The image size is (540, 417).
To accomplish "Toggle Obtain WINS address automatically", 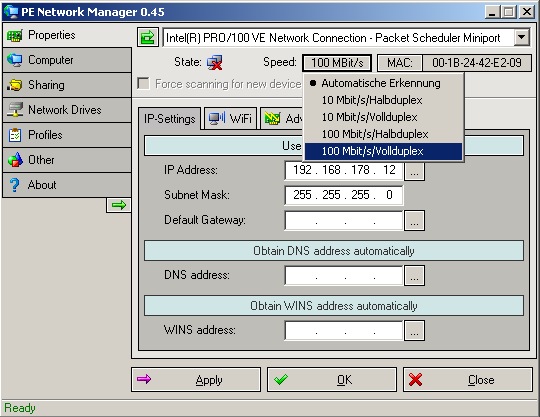I will click(334, 305).
